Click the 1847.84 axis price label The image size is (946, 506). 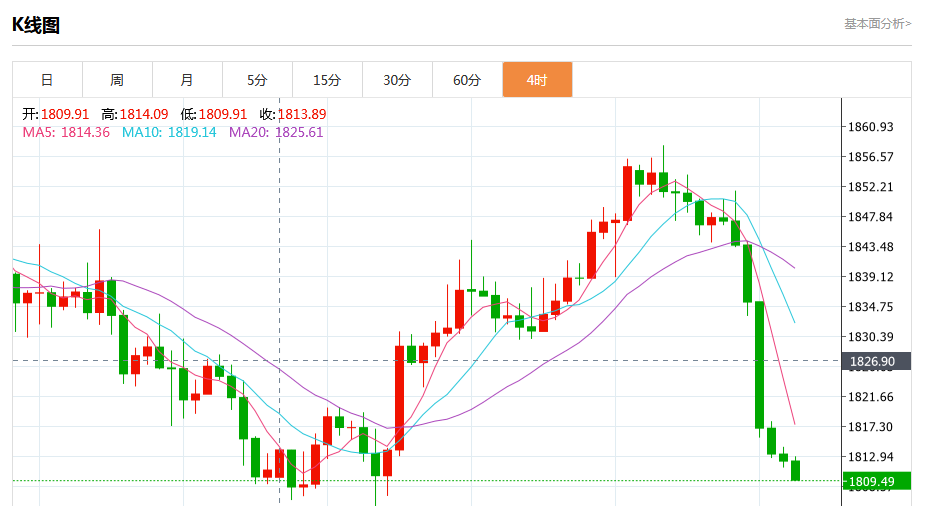[x=871, y=217]
